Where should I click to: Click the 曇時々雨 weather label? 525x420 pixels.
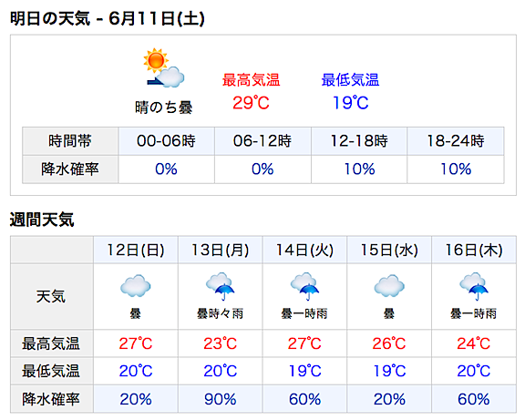pyautogui.click(x=220, y=314)
